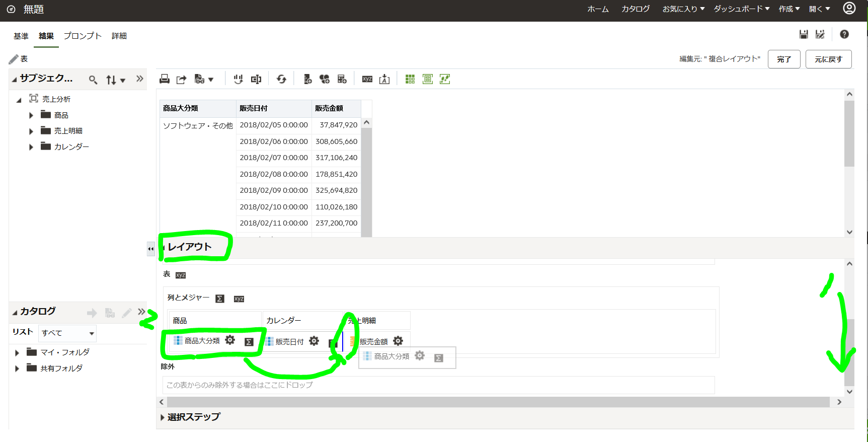Click the 販売日付 column header
This screenshot has height=442, width=868.
[274, 108]
